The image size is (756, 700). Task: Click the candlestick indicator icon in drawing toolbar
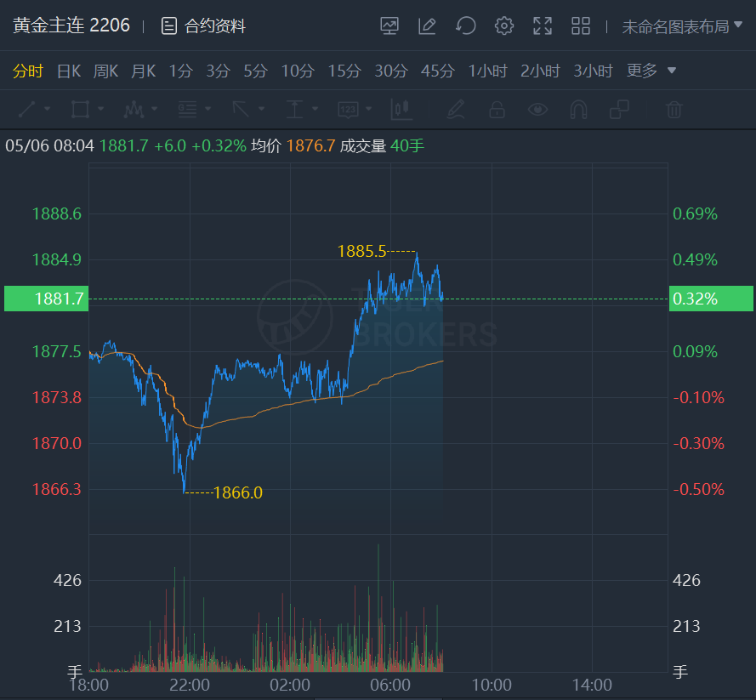[x=401, y=110]
